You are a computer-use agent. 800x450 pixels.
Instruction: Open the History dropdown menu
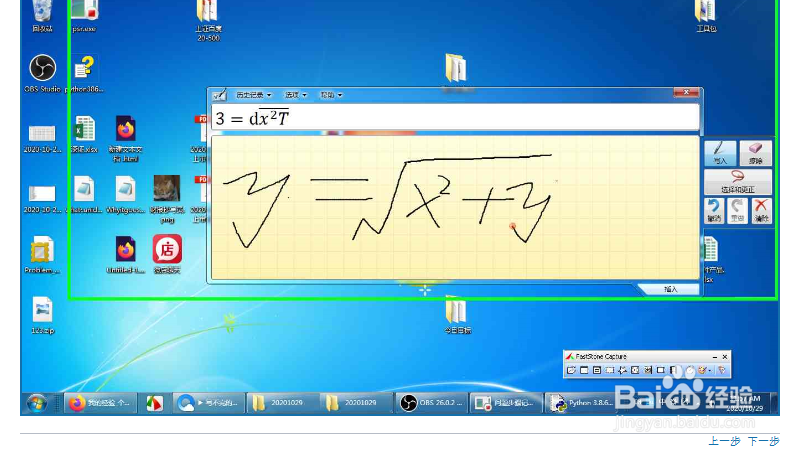[x=253, y=95]
